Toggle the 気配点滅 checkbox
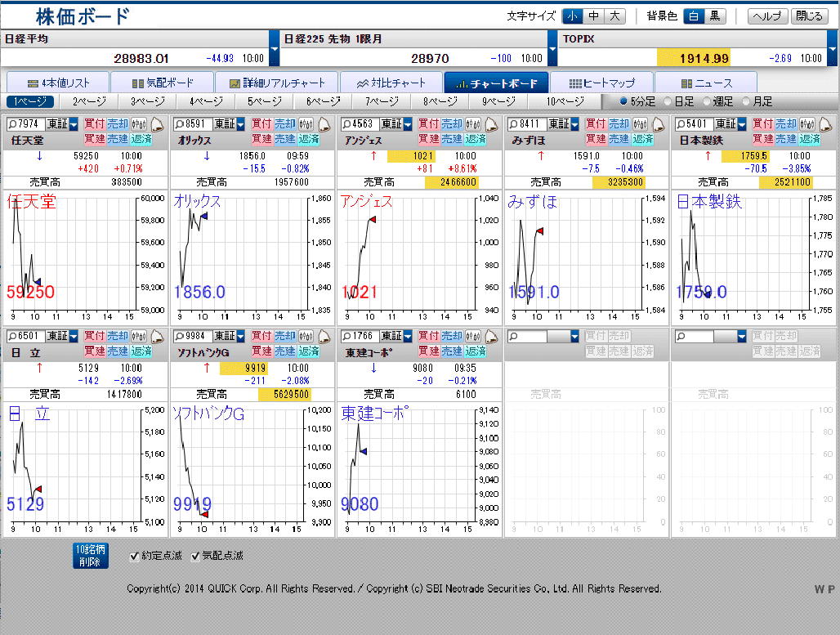The image size is (840, 635). (x=195, y=557)
